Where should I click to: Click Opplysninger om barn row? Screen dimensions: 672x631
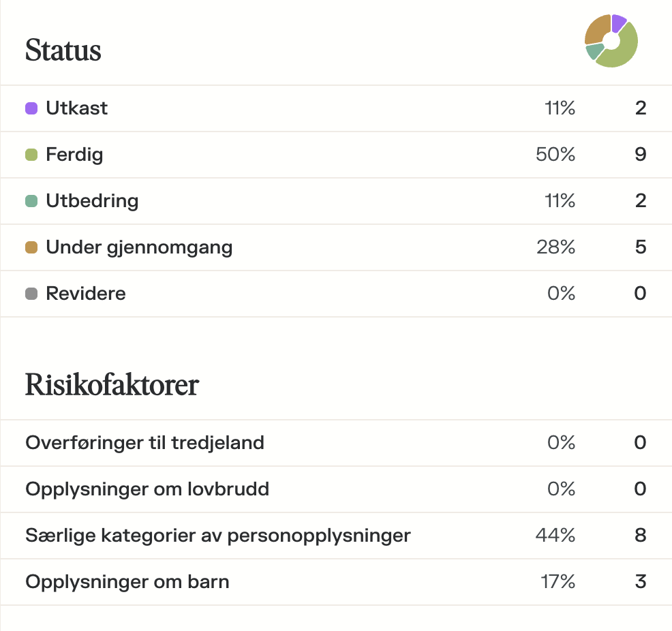pos(127,582)
